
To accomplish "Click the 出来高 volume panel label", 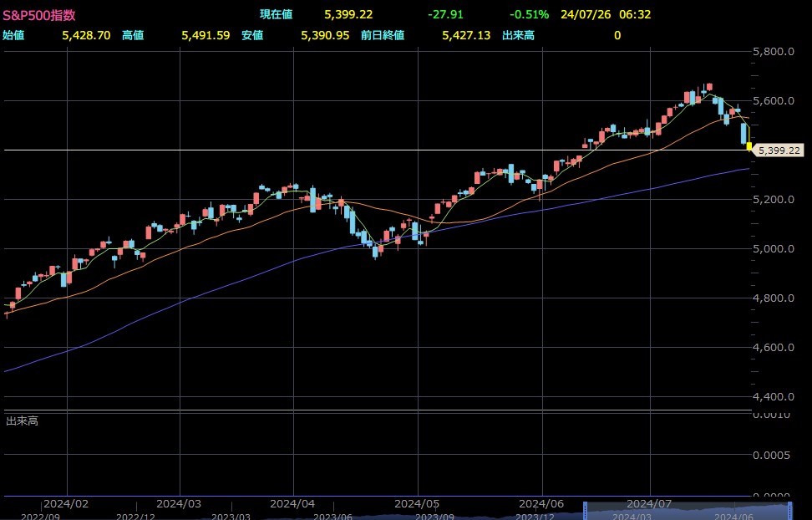I will click(x=22, y=421).
